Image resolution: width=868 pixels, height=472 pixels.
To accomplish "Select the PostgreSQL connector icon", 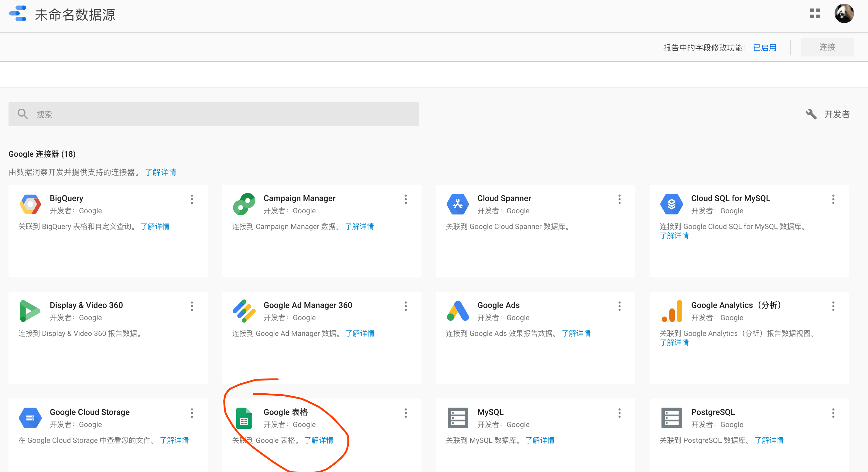I will click(x=672, y=418).
